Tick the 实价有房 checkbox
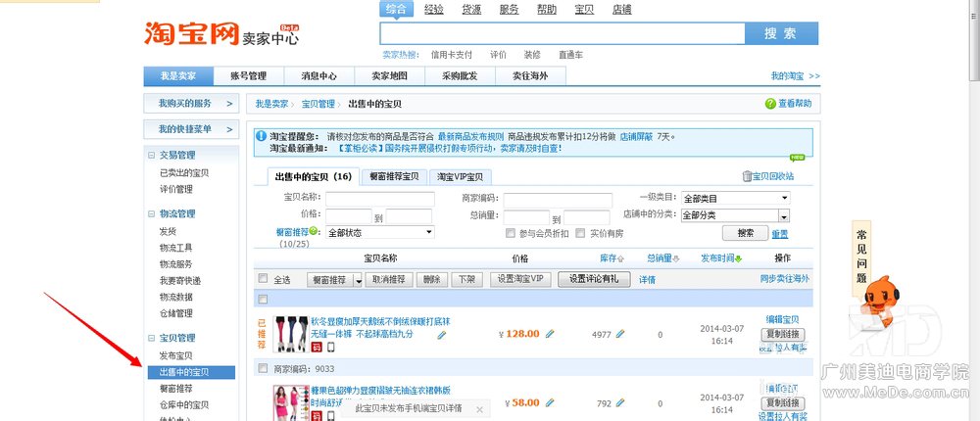This screenshot has height=421, width=980. pos(579,233)
